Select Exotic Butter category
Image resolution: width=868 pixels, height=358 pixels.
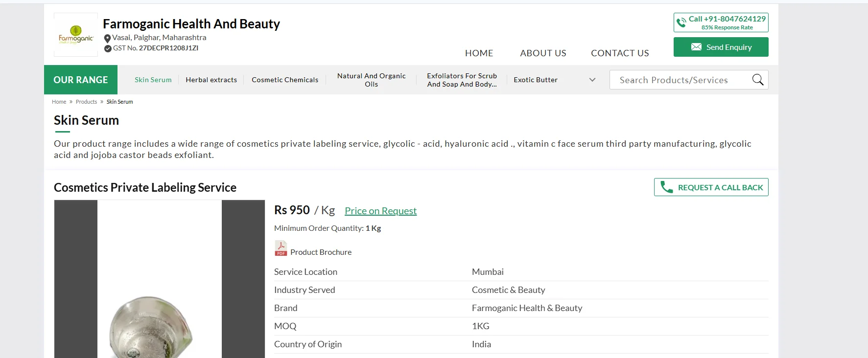(536, 80)
